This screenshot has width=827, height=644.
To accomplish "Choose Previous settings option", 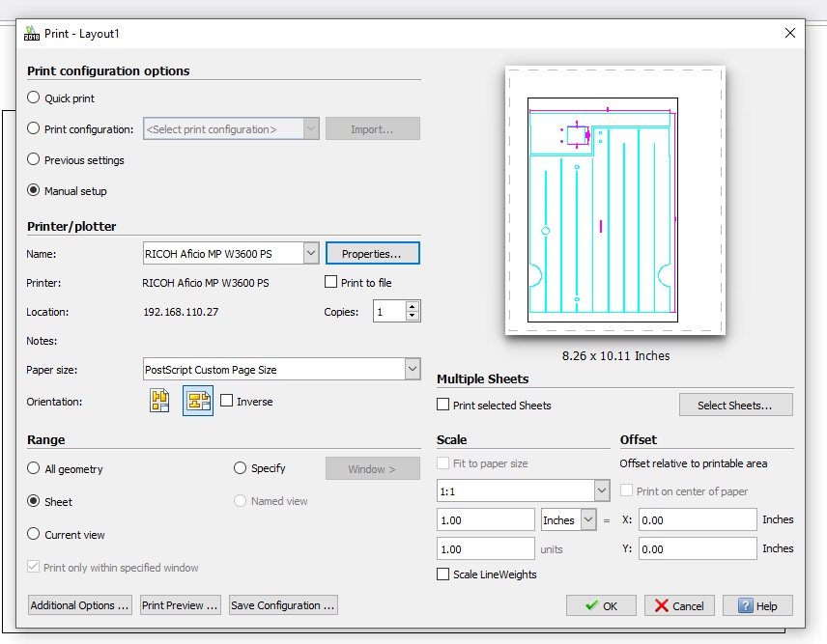I will 33,159.
